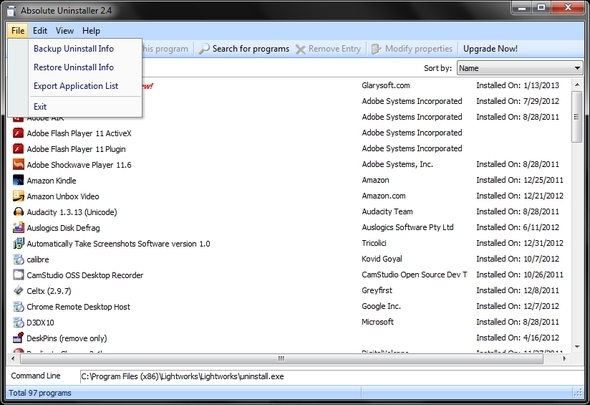Viewport: 590px width, 405px height.
Task: Select Chrome Remote Desktop Host entry
Action: pyautogui.click(x=78, y=307)
